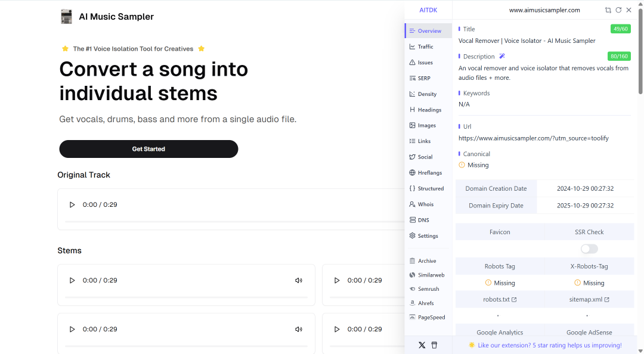The width and height of the screenshot is (644, 354).
Task: Open the Structured data section
Action: (427, 188)
